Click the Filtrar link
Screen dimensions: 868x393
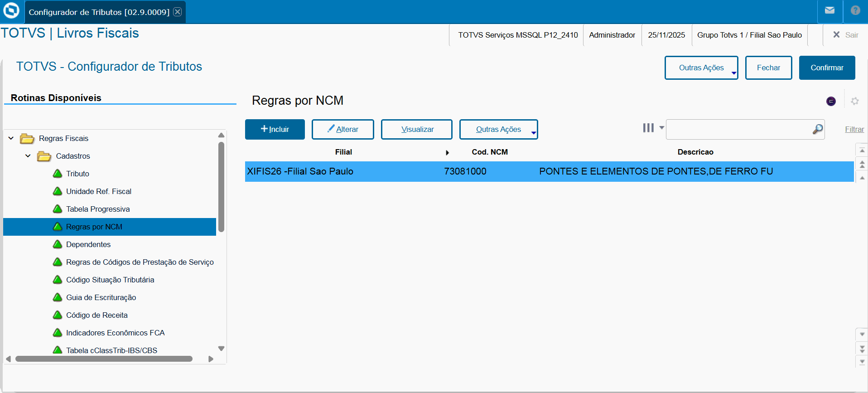coord(854,129)
